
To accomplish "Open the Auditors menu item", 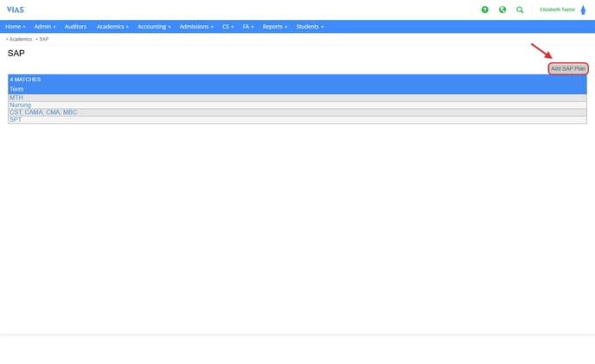I will (x=75, y=27).
